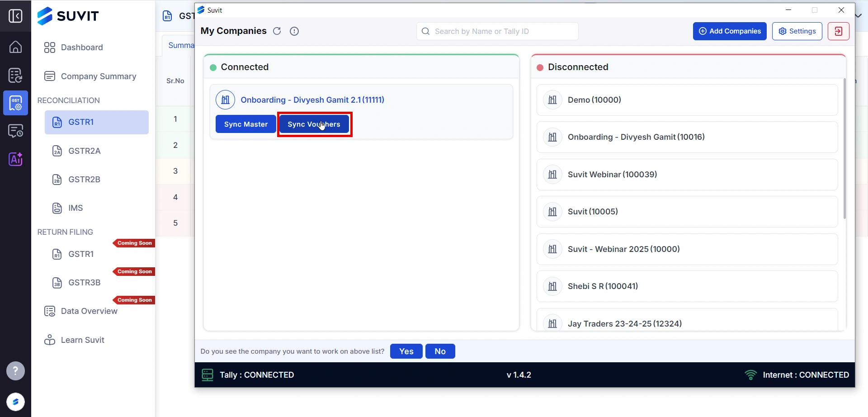This screenshot has width=868, height=417.
Task: Click row 5 in the background table
Action: (x=175, y=223)
